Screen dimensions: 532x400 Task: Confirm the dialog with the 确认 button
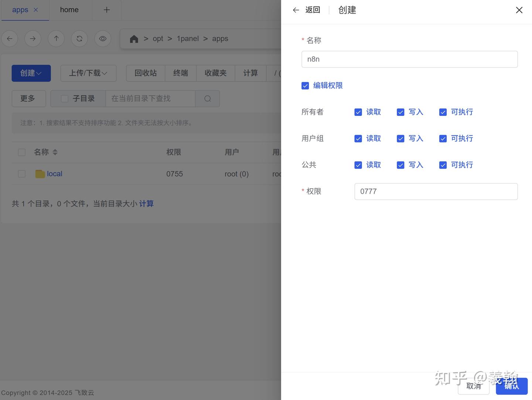(x=511, y=386)
